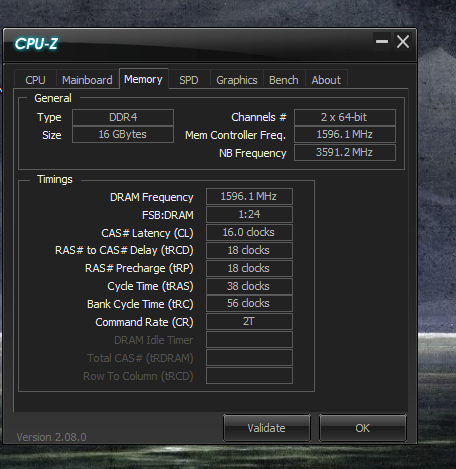
Task: Go to the SPD tab
Action: [189, 80]
